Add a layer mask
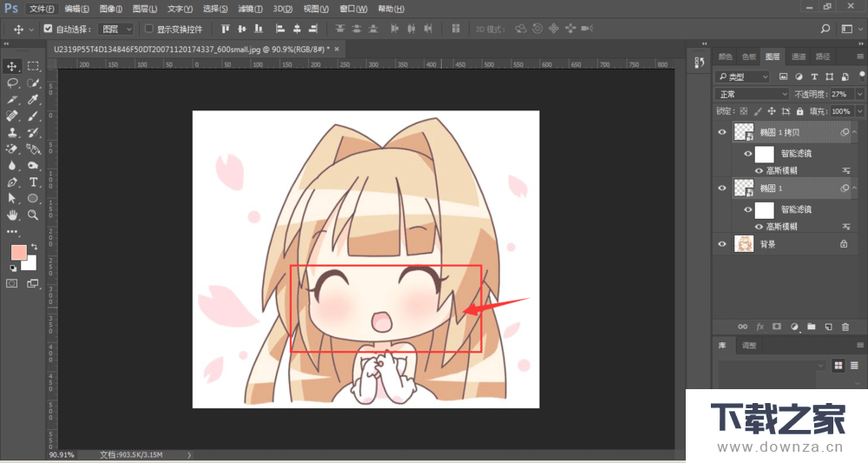Image resolution: width=868 pixels, height=463 pixels. [777, 327]
